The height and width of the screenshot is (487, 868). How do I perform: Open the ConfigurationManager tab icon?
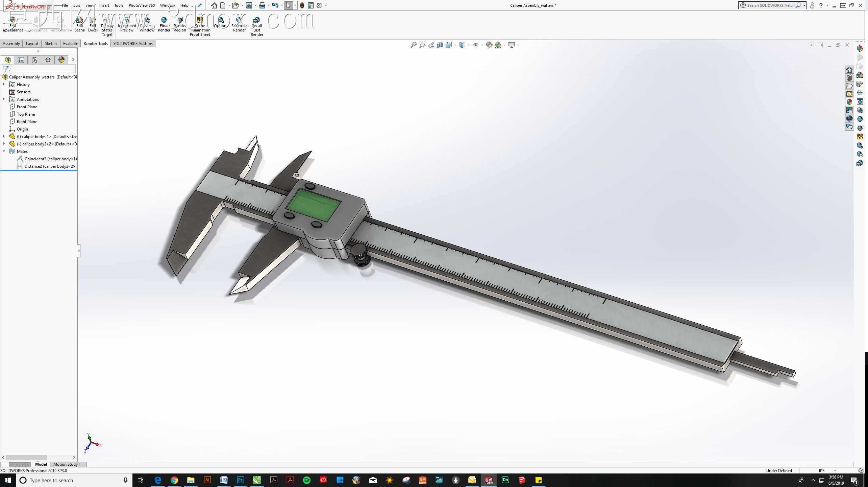click(x=34, y=60)
